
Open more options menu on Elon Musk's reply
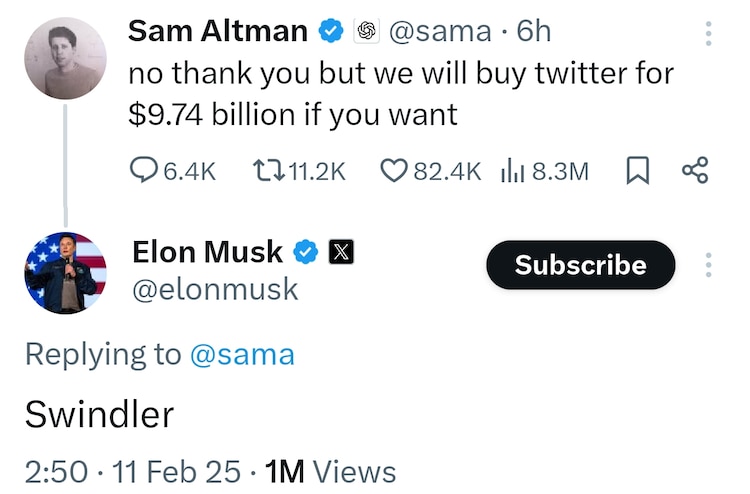pos(709,265)
